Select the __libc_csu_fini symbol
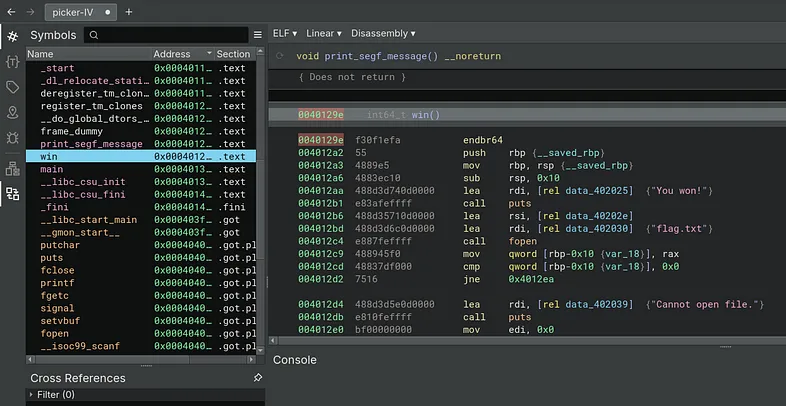Image resolution: width=786 pixels, height=406 pixels. click(x=141, y=194)
